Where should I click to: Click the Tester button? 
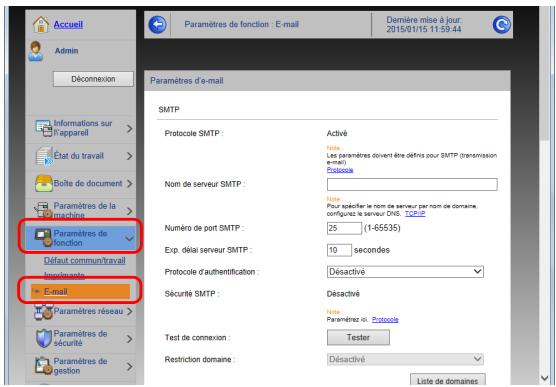(358, 337)
